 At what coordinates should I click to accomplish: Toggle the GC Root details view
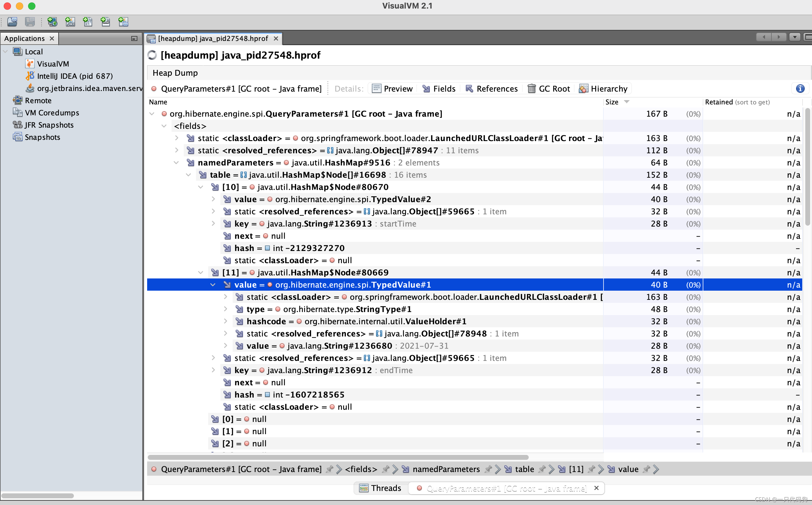tap(549, 89)
